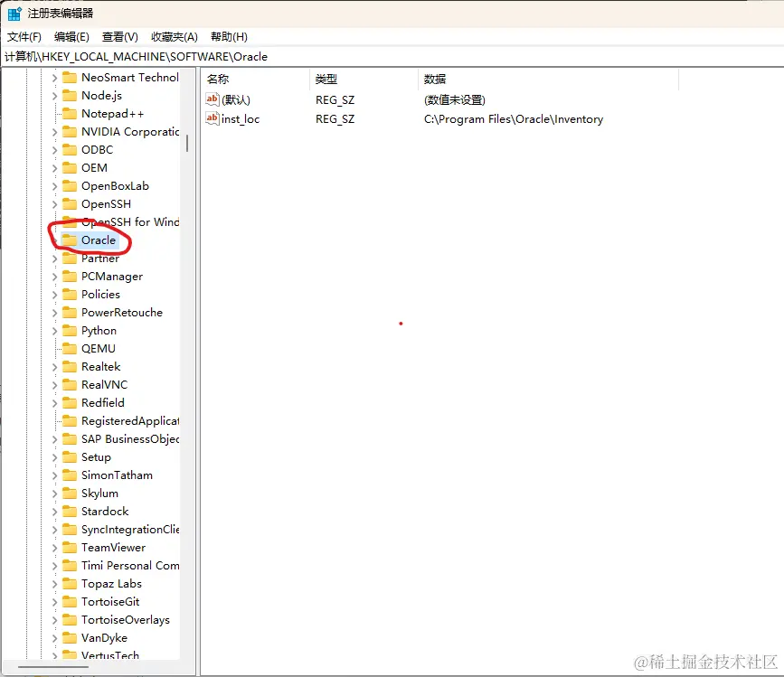Viewport: 784px width, 677px height.
Task: Click the PowerRetouche folder icon
Action: pyautogui.click(x=69, y=312)
